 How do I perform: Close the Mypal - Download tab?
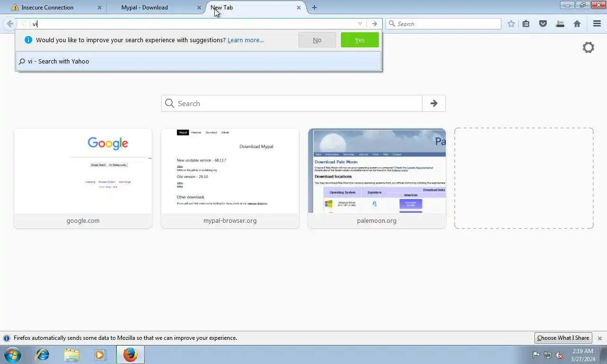[x=199, y=8]
